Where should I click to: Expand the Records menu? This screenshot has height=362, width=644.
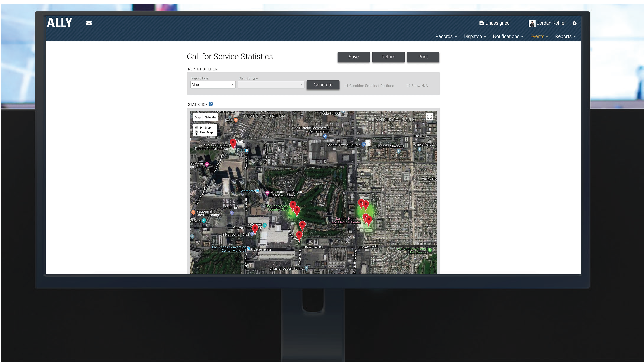coord(446,37)
